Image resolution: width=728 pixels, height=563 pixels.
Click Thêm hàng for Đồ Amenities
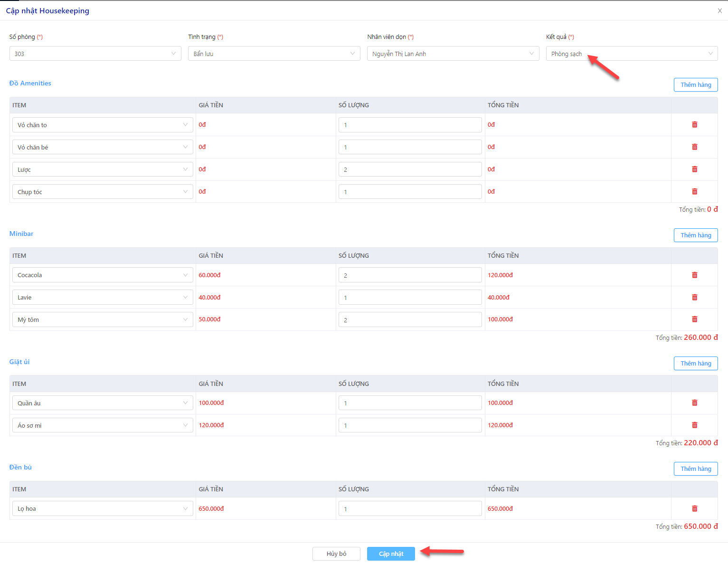[x=696, y=84]
